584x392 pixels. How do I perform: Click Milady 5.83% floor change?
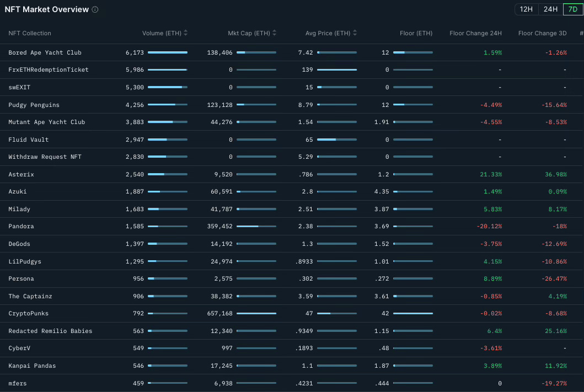(x=493, y=209)
